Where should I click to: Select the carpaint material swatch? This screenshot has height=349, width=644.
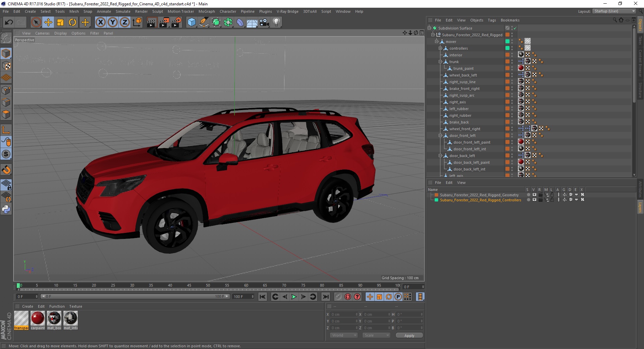(38, 320)
